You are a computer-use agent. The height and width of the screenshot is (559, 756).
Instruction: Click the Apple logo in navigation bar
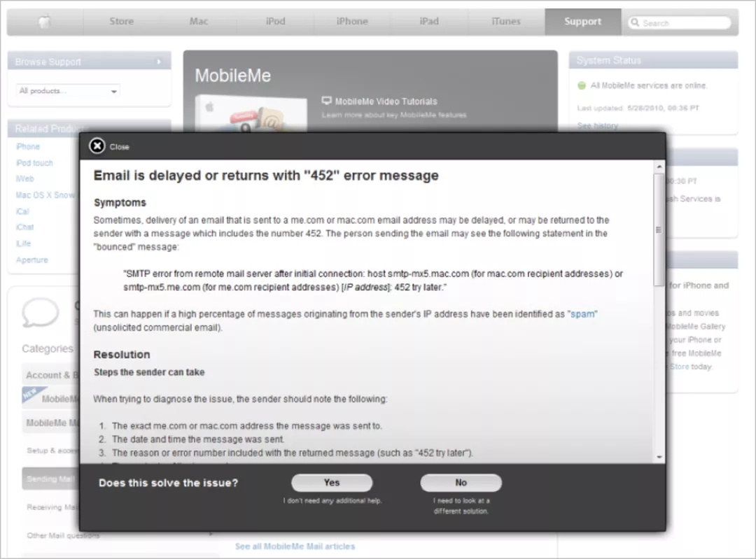tap(45, 21)
